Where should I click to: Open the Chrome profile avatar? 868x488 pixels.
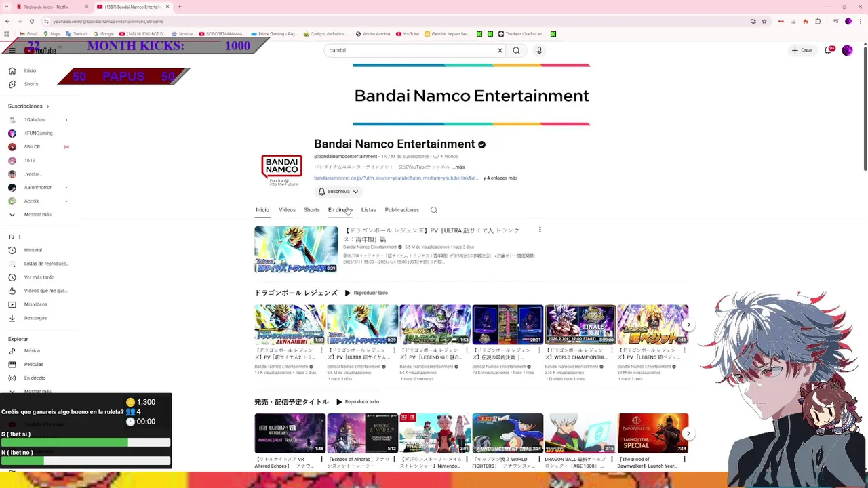point(848,21)
